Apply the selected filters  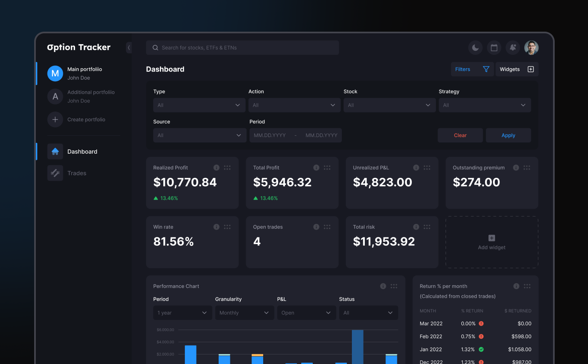[508, 135]
